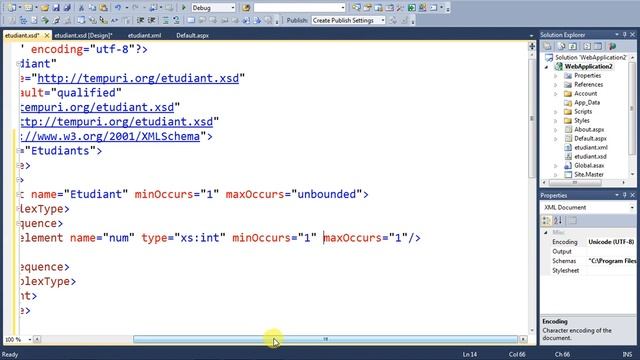Open the active files tab list dropdown
Viewport: 640px width, 360px height.
click(x=531, y=36)
